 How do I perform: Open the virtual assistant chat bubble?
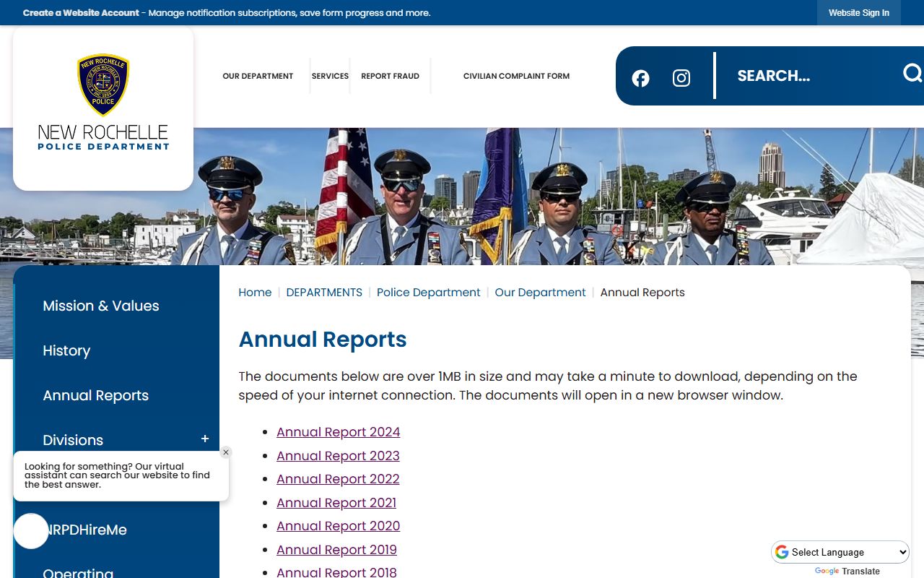[x=31, y=531]
